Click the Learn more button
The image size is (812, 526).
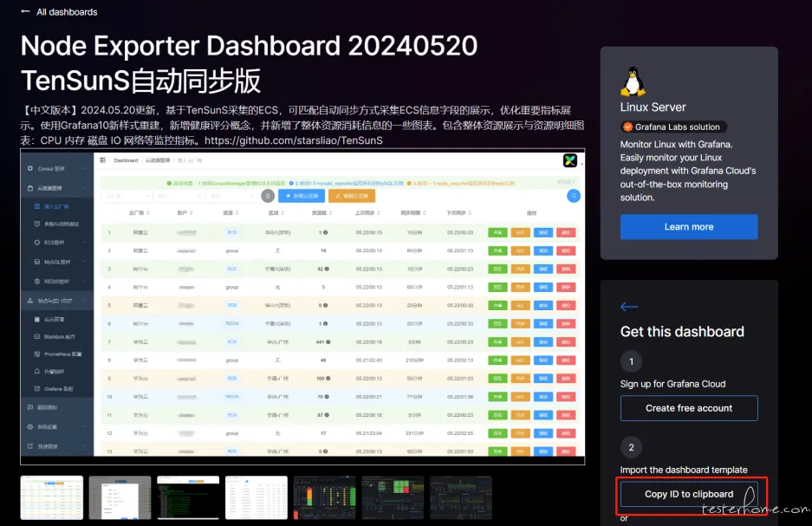[x=689, y=227]
